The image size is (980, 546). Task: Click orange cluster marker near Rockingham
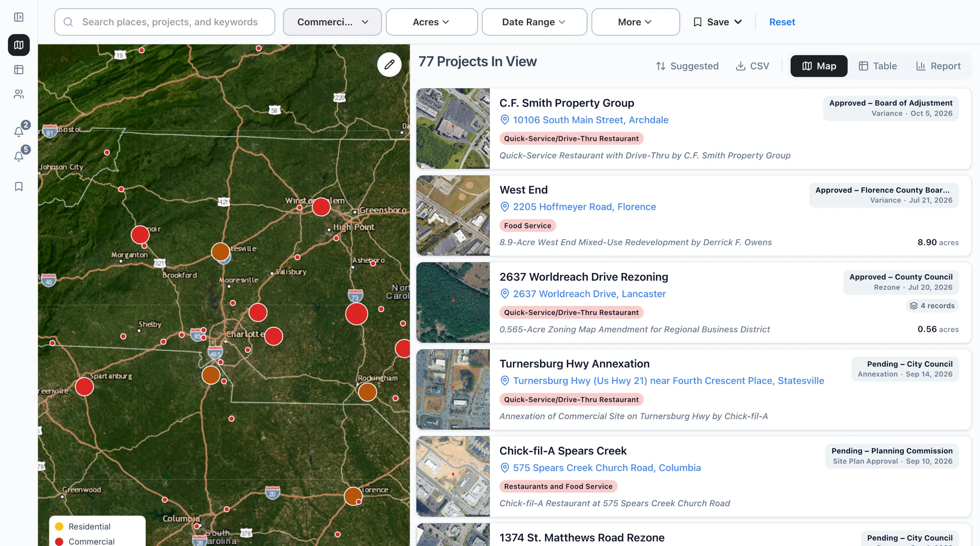click(x=367, y=392)
